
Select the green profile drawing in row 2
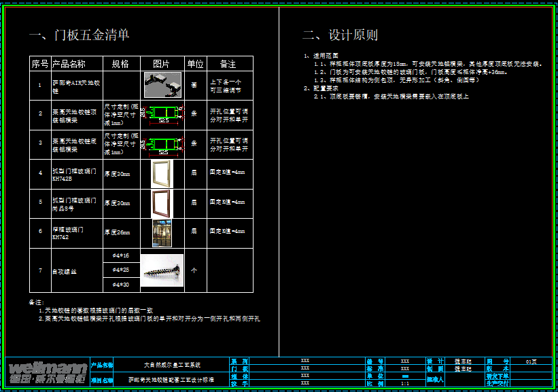[162, 115]
